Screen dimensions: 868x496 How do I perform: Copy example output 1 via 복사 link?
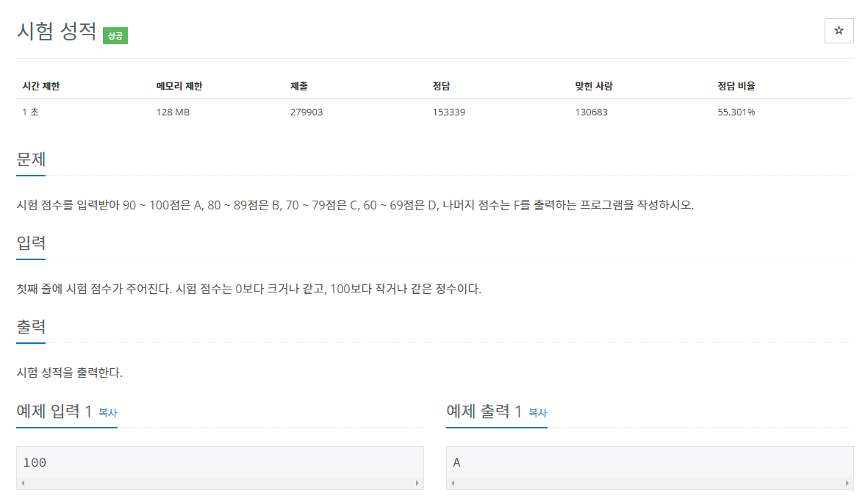[537, 412]
